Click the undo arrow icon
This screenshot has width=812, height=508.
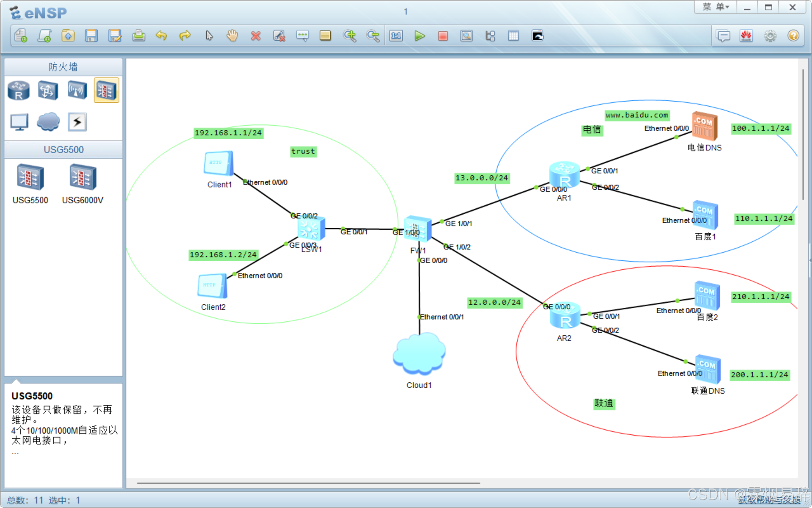161,36
